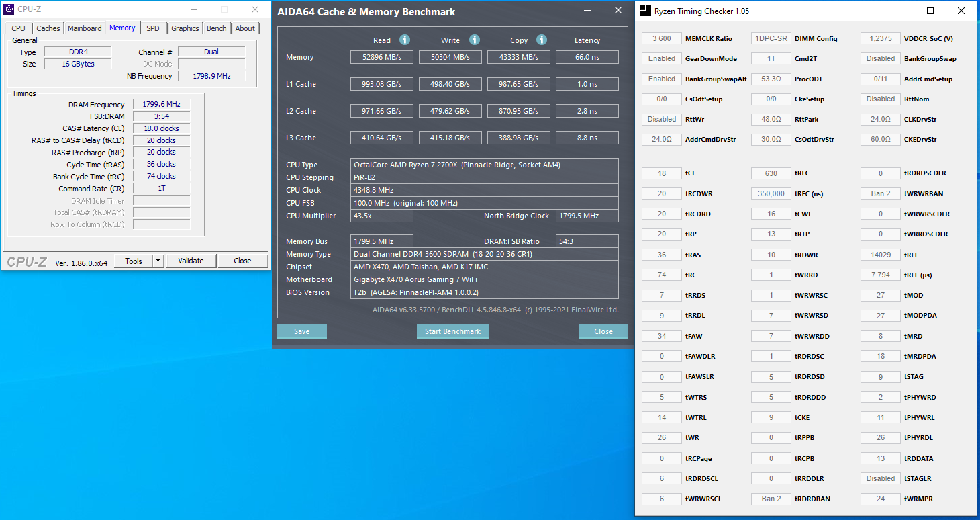Click DRAM:FSB Ratio value 54:3
Image resolution: width=980 pixels, height=520 pixels.
[x=587, y=241]
